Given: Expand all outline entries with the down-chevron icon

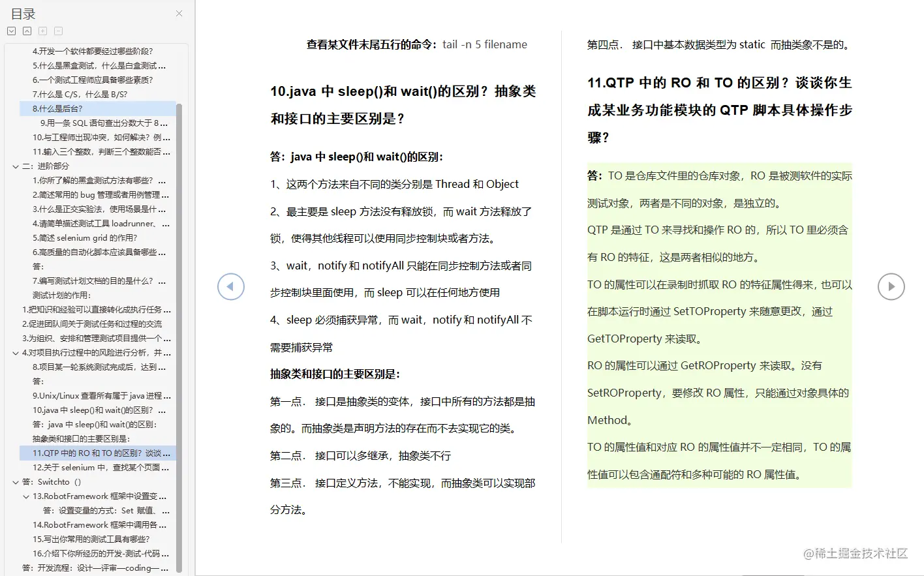Looking at the screenshot, I should (10, 31).
